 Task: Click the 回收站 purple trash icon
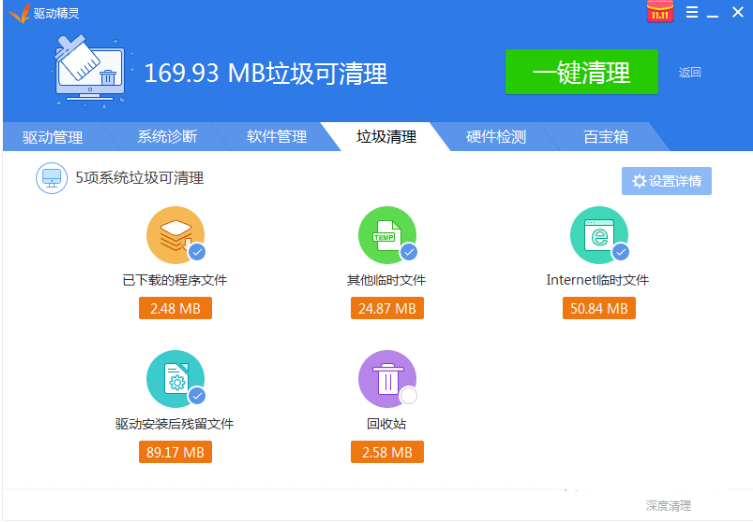(387, 379)
